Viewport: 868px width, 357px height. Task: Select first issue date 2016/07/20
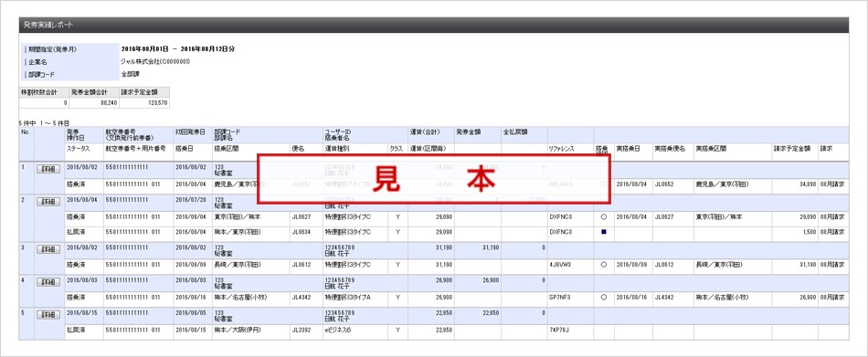190,199
